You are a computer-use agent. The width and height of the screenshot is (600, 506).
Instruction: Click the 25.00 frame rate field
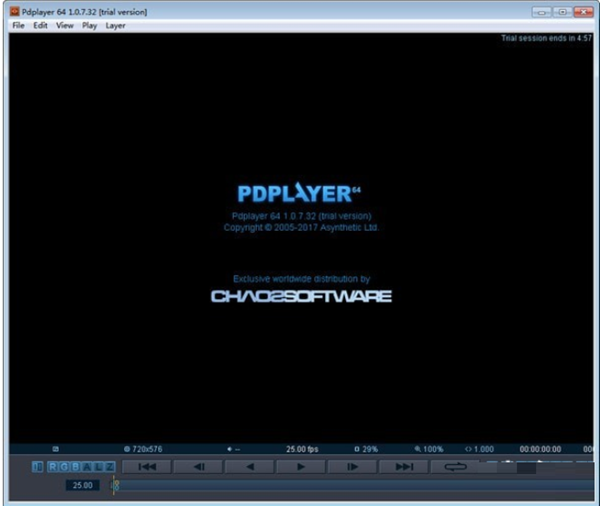click(x=82, y=485)
